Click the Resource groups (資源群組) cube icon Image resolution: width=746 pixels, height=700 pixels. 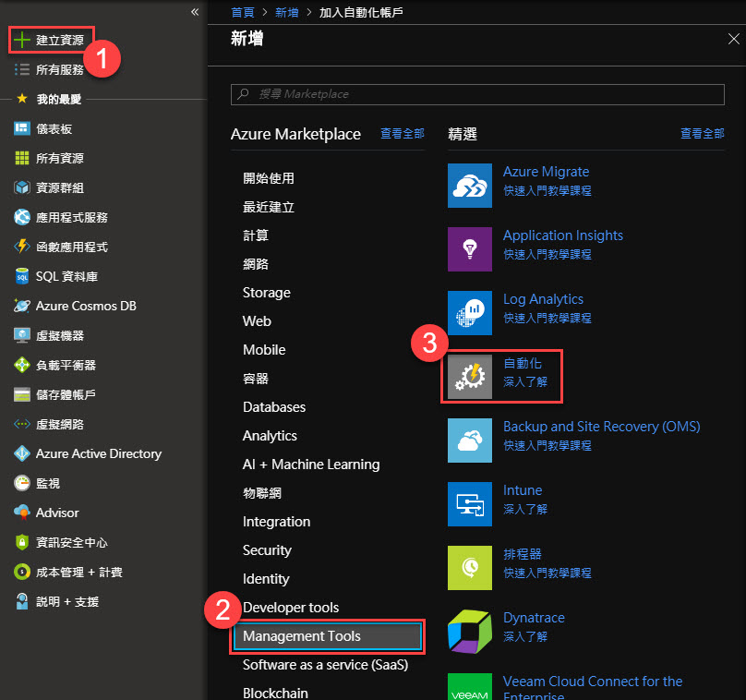point(22,187)
